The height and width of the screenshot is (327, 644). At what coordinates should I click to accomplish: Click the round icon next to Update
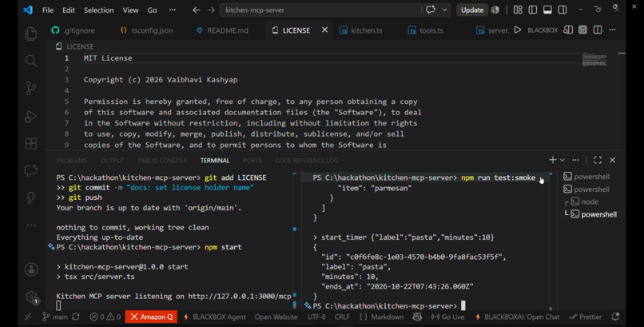495,10
